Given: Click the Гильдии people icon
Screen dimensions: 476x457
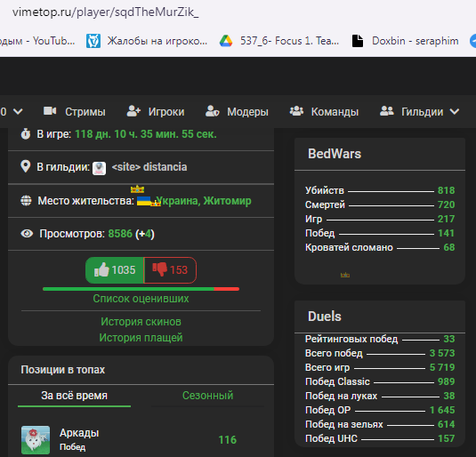Looking at the screenshot, I should pos(387,111).
